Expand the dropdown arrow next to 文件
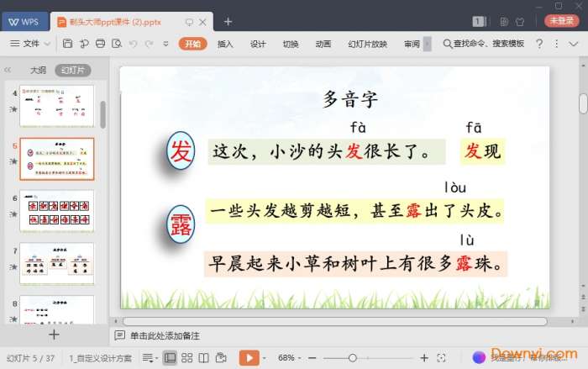Screen dimensions: 588x369 [47, 44]
